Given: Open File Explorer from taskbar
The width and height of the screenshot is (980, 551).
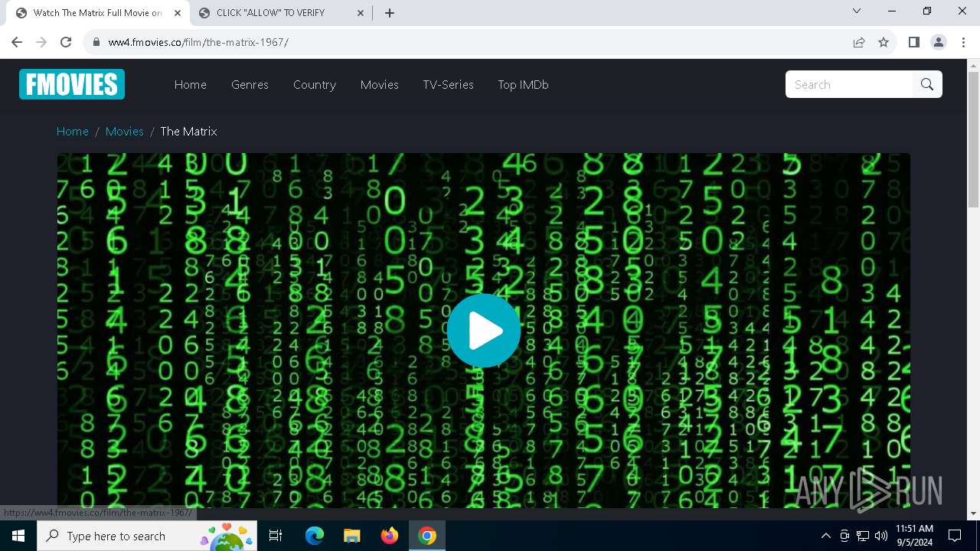Looking at the screenshot, I should point(351,536).
